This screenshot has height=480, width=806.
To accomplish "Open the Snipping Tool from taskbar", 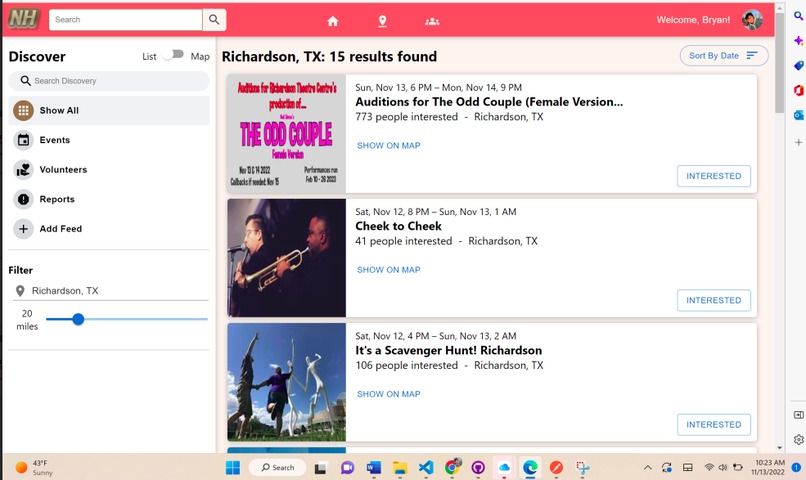I will (x=582, y=468).
